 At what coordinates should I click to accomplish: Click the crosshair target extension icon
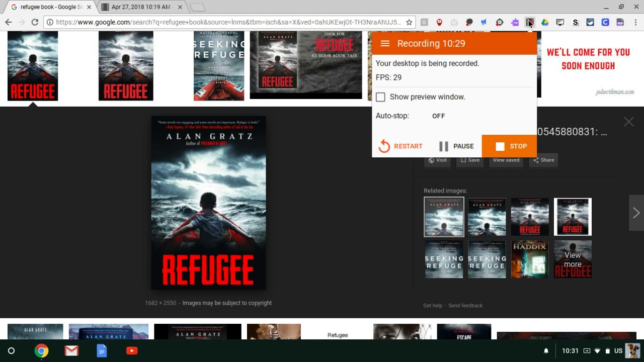click(500, 22)
